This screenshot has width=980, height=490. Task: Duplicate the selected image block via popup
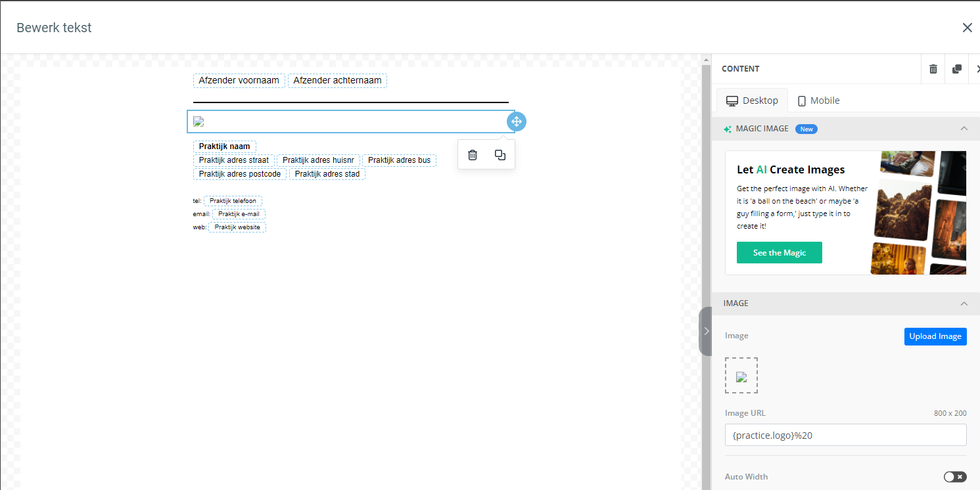coord(500,155)
